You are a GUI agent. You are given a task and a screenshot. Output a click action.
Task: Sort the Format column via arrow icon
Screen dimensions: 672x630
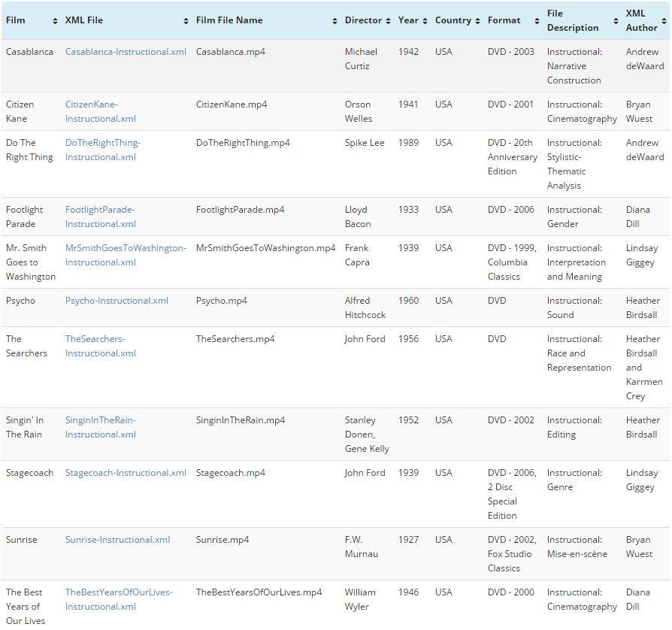[x=537, y=21]
